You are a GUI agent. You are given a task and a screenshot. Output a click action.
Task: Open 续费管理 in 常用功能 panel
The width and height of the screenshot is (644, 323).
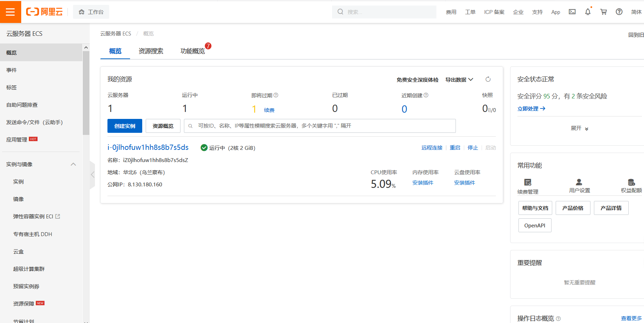528,185
